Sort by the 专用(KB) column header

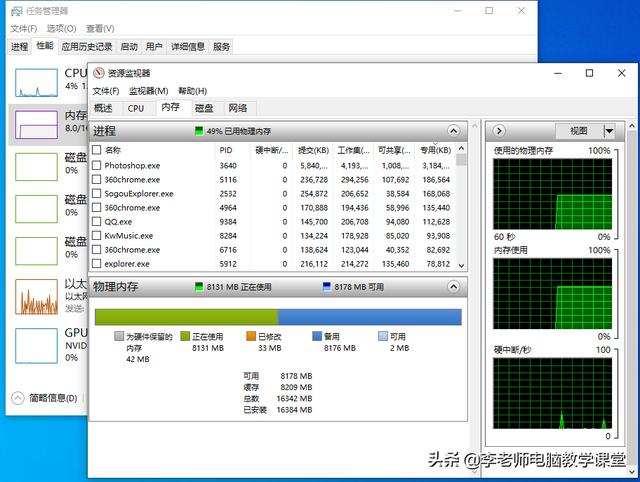pyautogui.click(x=436, y=150)
